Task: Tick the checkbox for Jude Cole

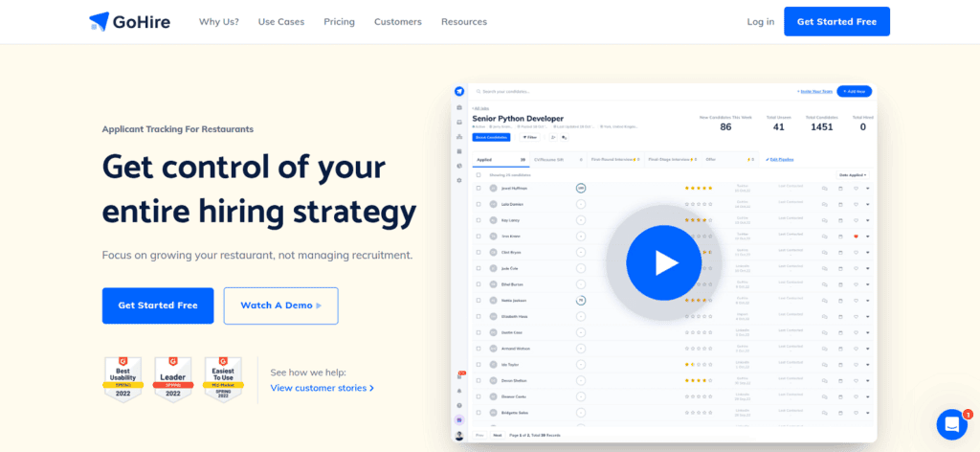Action: point(479,268)
